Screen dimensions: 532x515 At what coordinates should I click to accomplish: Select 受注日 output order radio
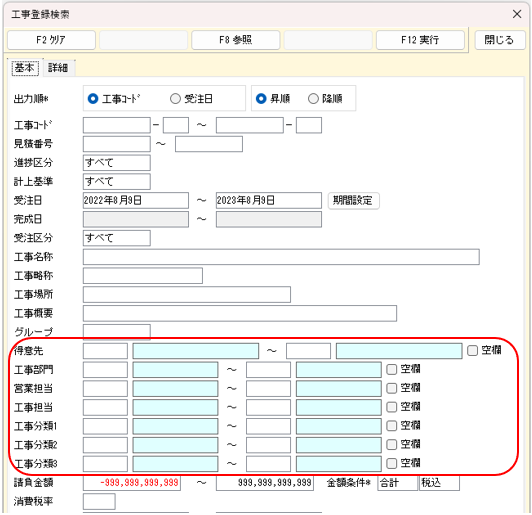(x=175, y=99)
